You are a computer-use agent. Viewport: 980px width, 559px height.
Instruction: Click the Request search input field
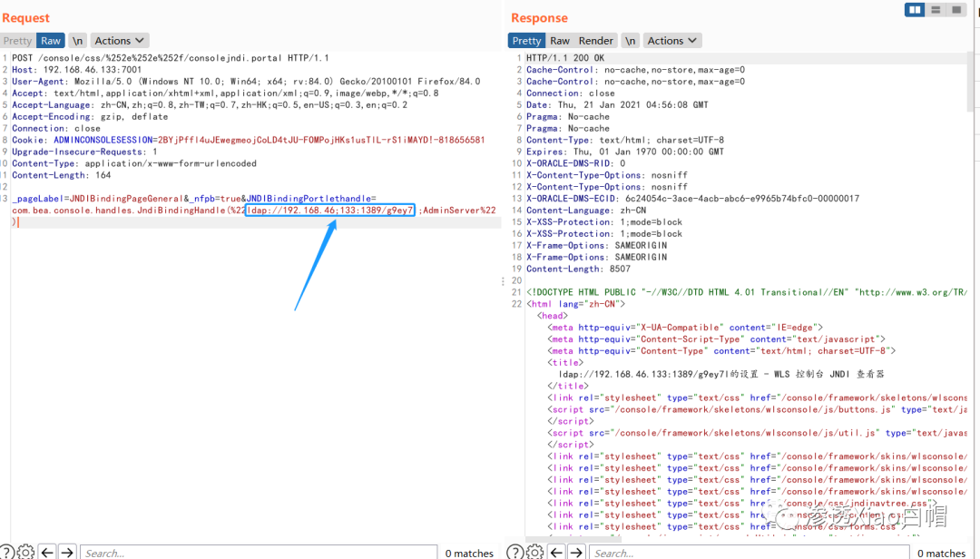tap(259, 553)
